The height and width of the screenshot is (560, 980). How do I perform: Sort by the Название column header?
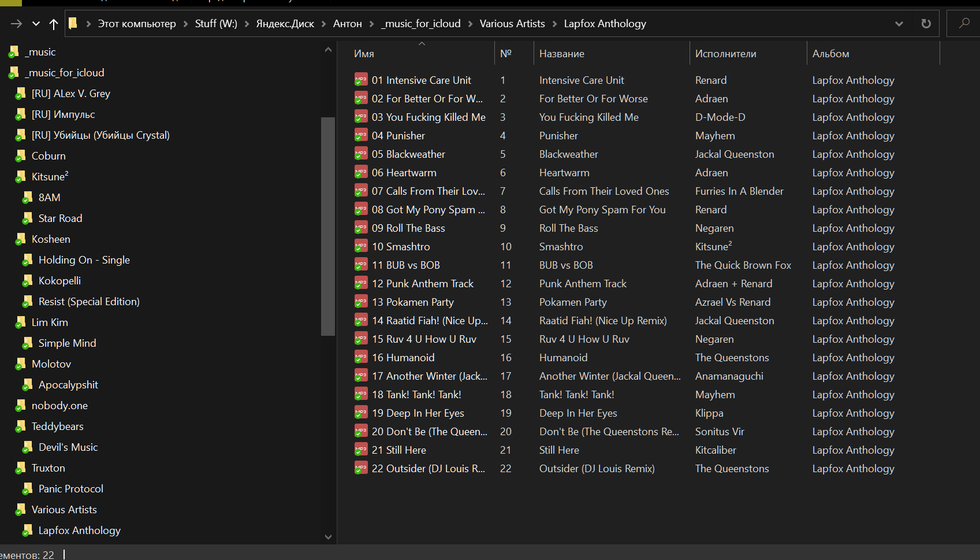tap(561, 54)
